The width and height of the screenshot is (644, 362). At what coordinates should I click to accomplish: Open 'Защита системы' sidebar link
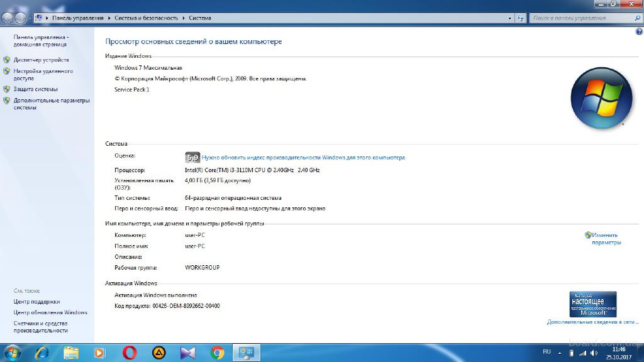pos(35,89)
